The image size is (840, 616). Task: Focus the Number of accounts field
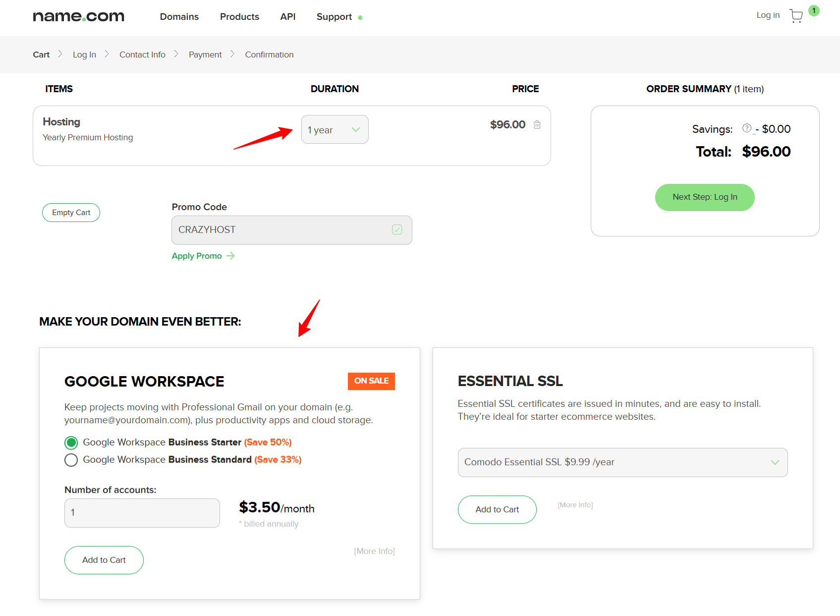[142, 513]
